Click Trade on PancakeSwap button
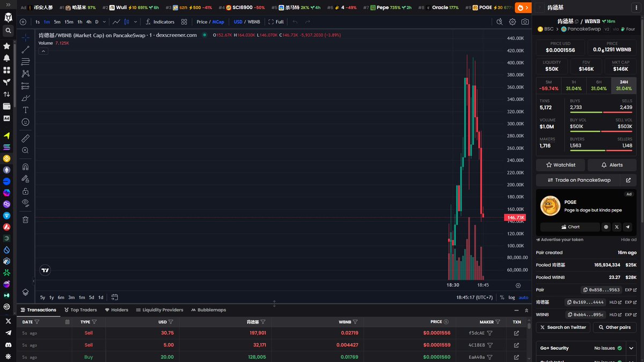The image size is (644, 362). [x=579, y=180]
